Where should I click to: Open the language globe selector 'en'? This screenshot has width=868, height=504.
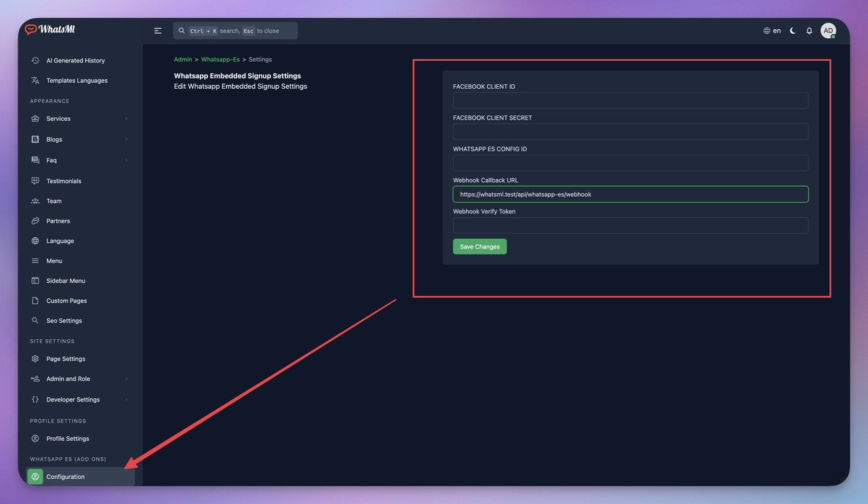(x=772, y=31)
